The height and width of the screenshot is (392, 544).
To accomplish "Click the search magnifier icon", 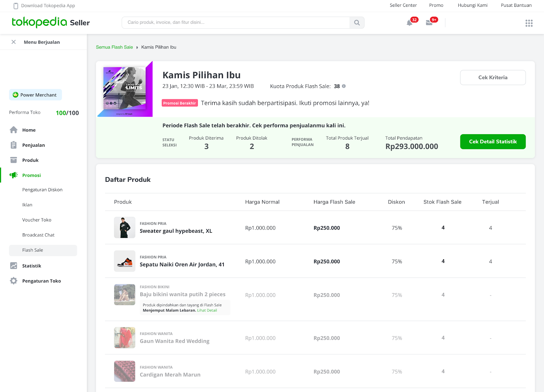I will 357,22.
